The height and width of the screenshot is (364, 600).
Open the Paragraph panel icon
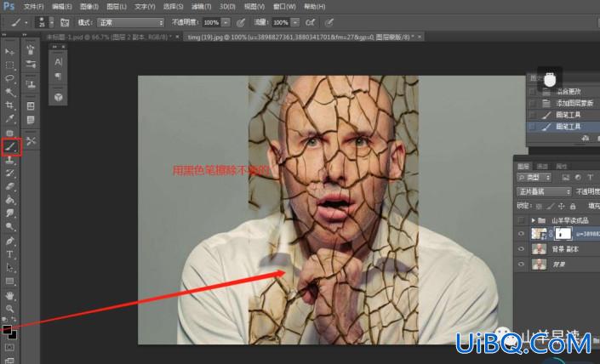pos(58,76)
